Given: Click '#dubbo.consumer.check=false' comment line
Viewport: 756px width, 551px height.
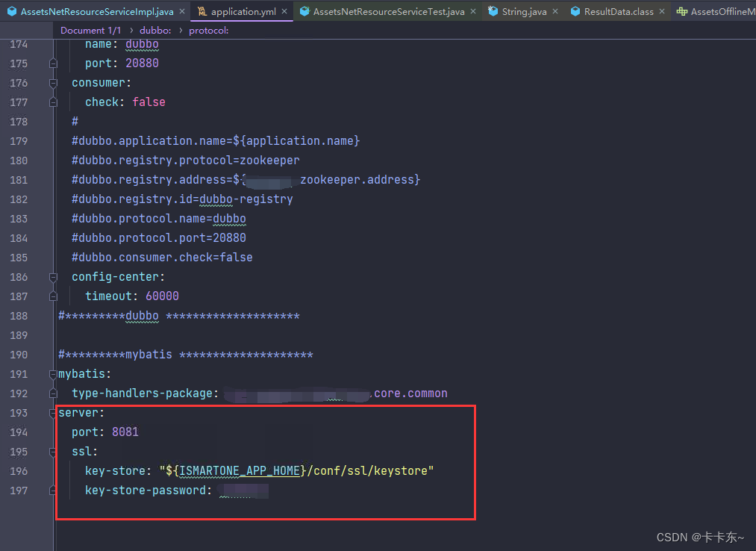Looking at the screenshot, I should point(162,257).
